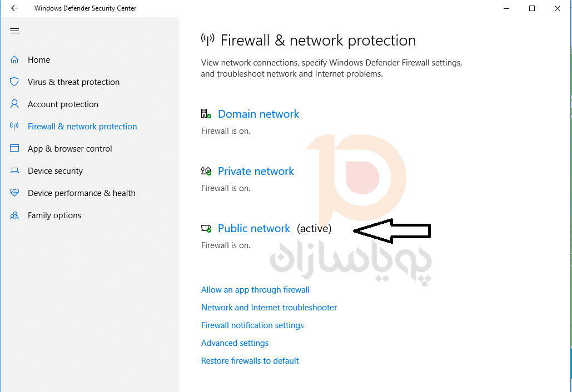Select Firewall & network protection menu item
572x392 pixels.
coord(82,127)
